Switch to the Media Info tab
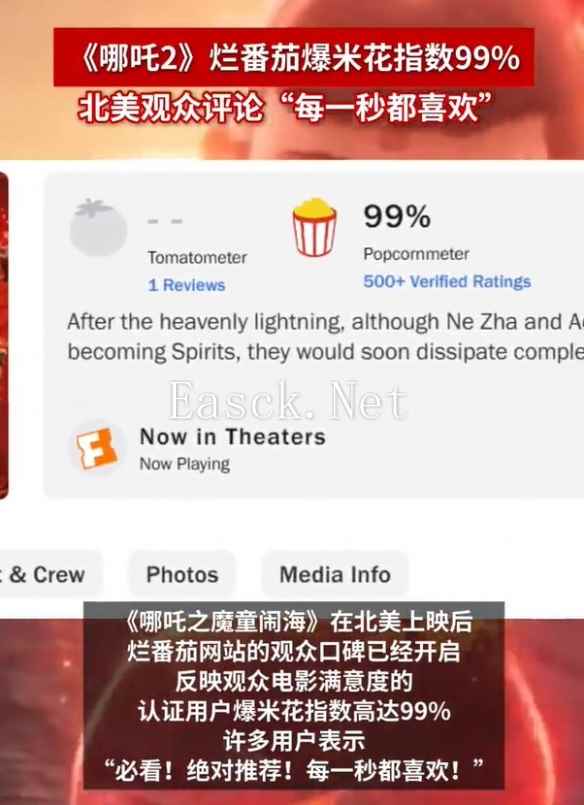 click(335, 574)
